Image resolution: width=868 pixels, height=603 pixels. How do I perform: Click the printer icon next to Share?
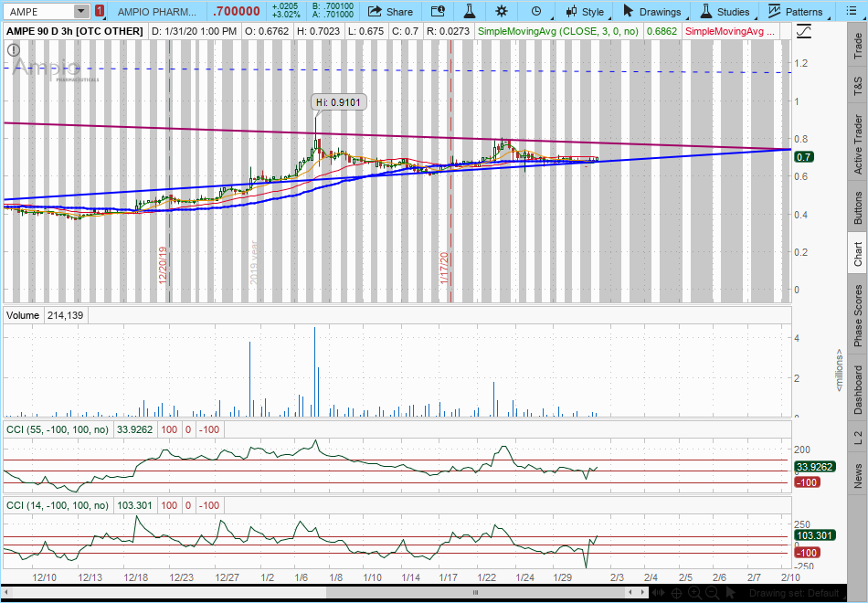438,12
